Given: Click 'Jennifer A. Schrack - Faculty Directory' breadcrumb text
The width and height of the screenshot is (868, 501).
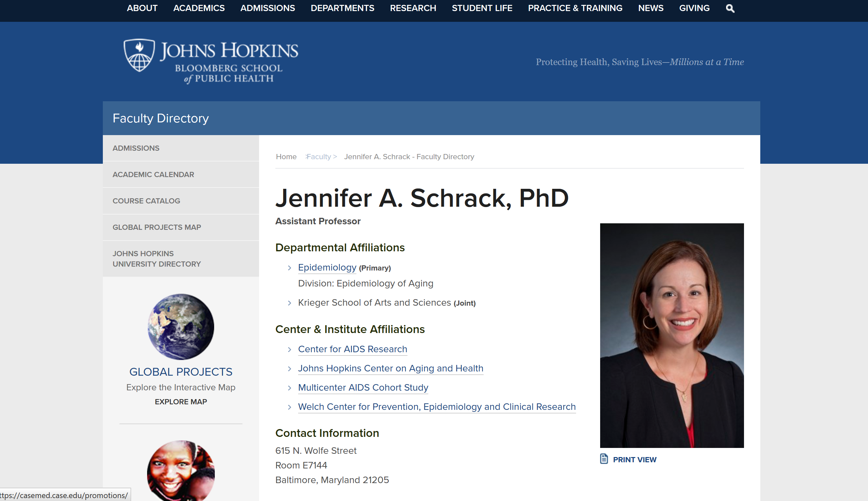Looking at the screenshot, I should 409,157.
